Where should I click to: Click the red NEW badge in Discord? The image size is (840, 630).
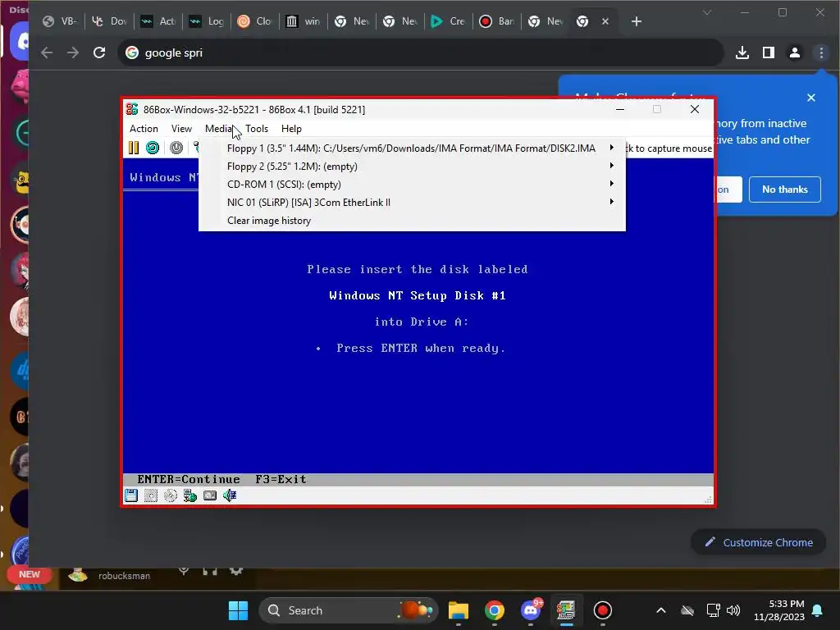pyautogui.click(x=30, y=574)
